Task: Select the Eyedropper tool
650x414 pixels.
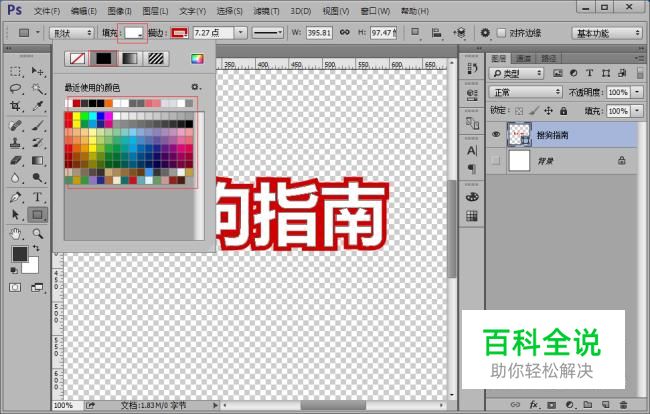Action: tap(37, 106)
